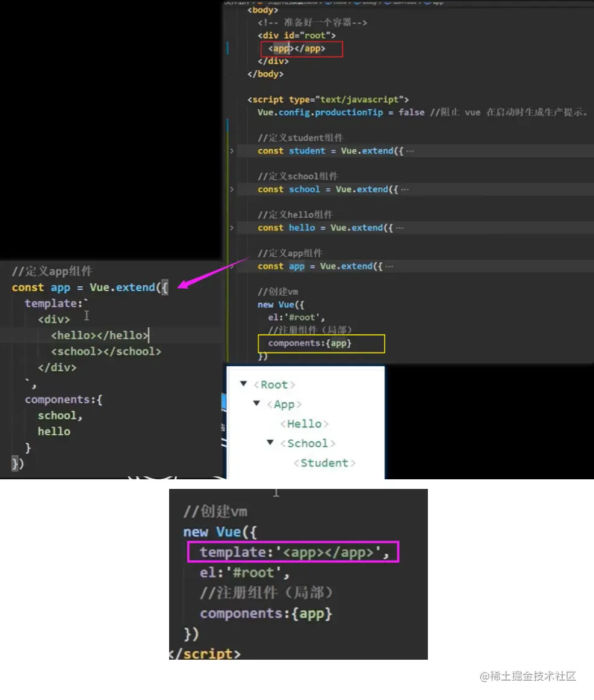Image resolution: width=594 pixels, height=700 pixels.
Task: Expand the folded hello Vue.extend block
Action: (231, 228)
